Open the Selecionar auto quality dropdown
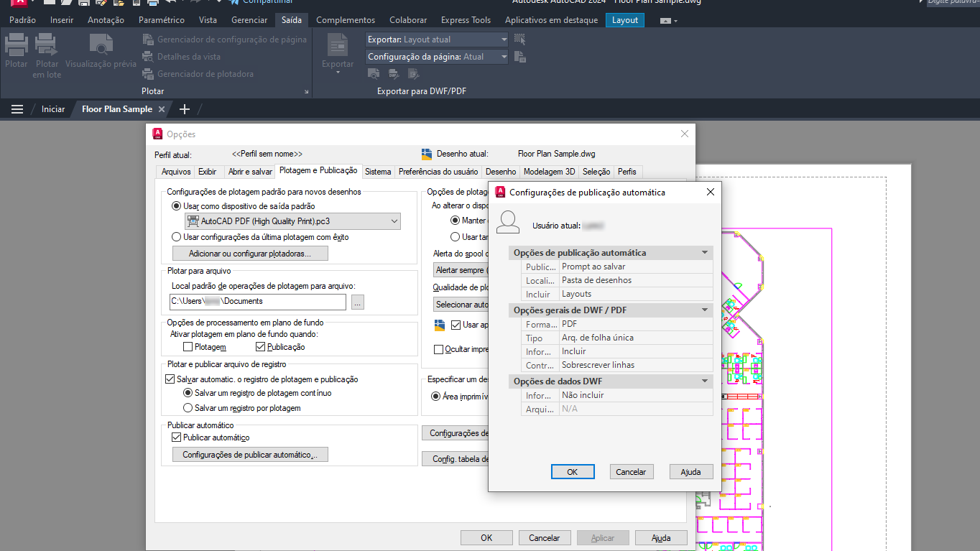Screen dimensions: 980x551 (x=461, y=305)
